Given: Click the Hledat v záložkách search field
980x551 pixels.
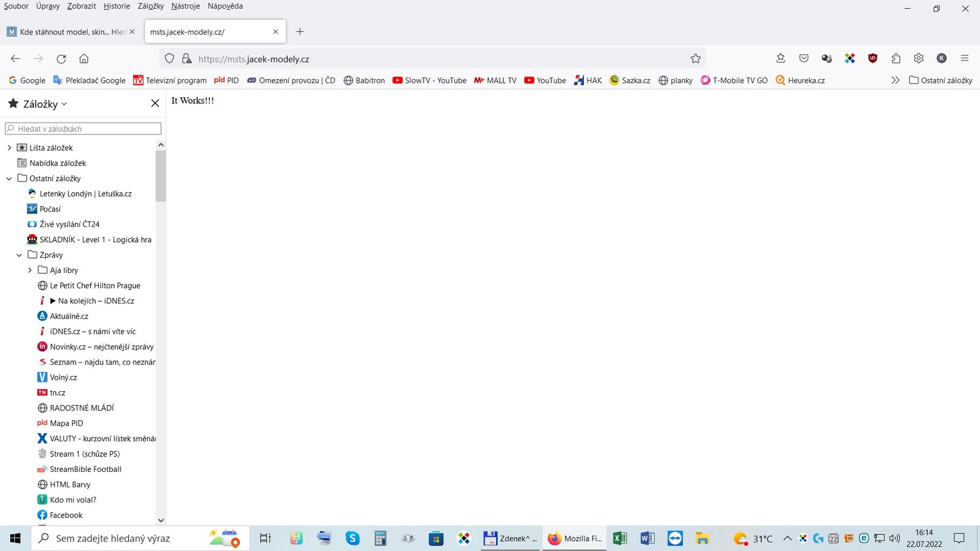Looking at the screenshot, I should coord(83,129).
